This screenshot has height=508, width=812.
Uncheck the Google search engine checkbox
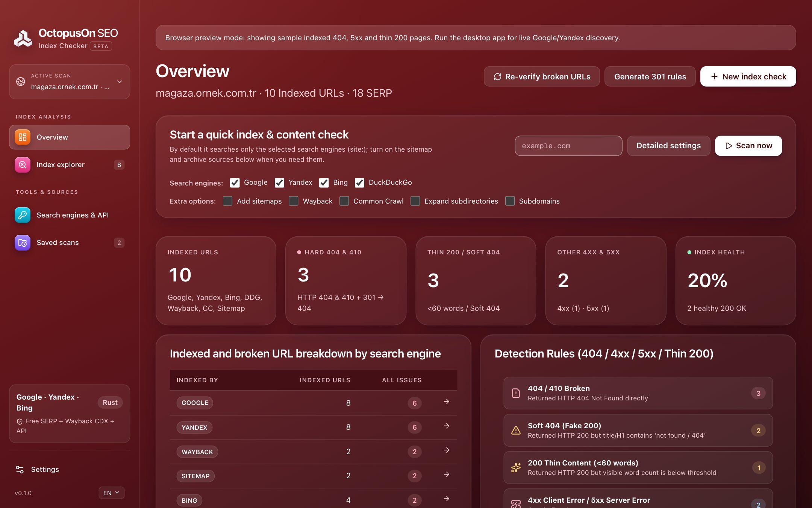pos(235,183)
